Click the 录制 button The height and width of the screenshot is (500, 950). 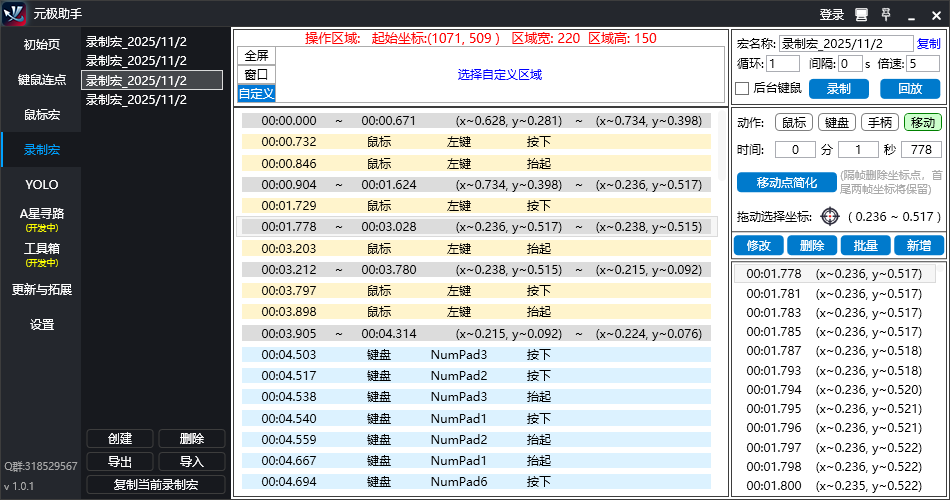pyautogui.click(x=839, y=88)
